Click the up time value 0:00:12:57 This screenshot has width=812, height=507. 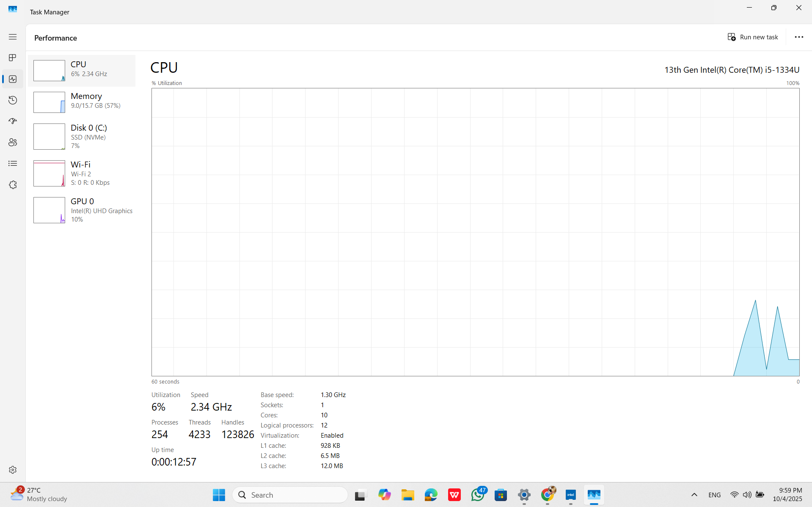[x=174, y=462]
